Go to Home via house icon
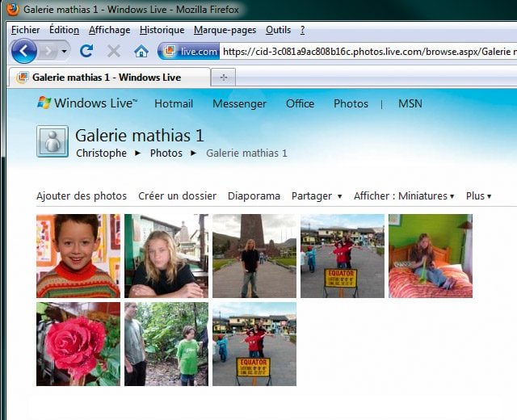517x420 pixels. tap(141, 51)
